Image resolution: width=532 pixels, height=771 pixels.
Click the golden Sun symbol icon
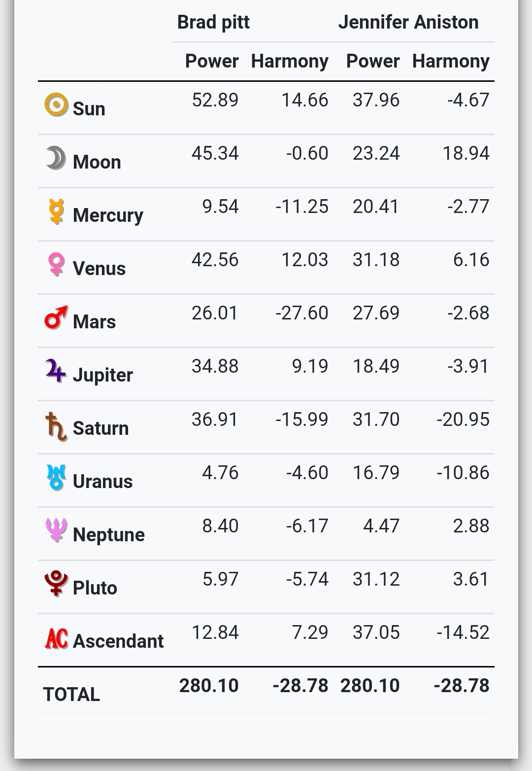[x=56, y=105]
